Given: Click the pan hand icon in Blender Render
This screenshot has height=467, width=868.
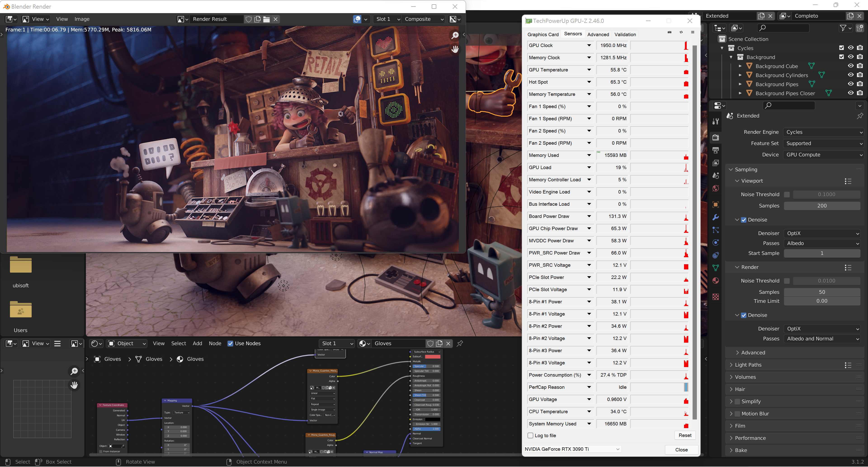Looking at the screenshot, I should tap(455, 49).
